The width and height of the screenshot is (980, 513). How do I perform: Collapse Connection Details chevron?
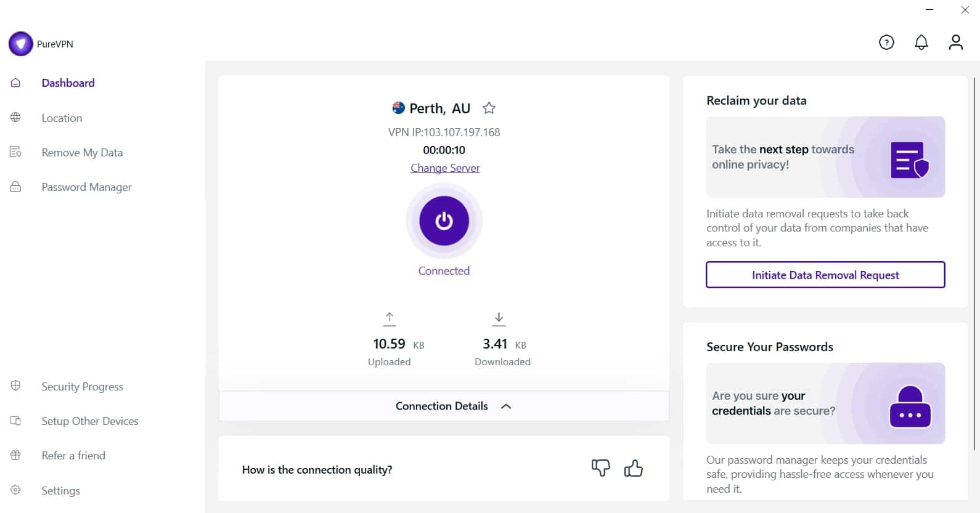[506, 406]
